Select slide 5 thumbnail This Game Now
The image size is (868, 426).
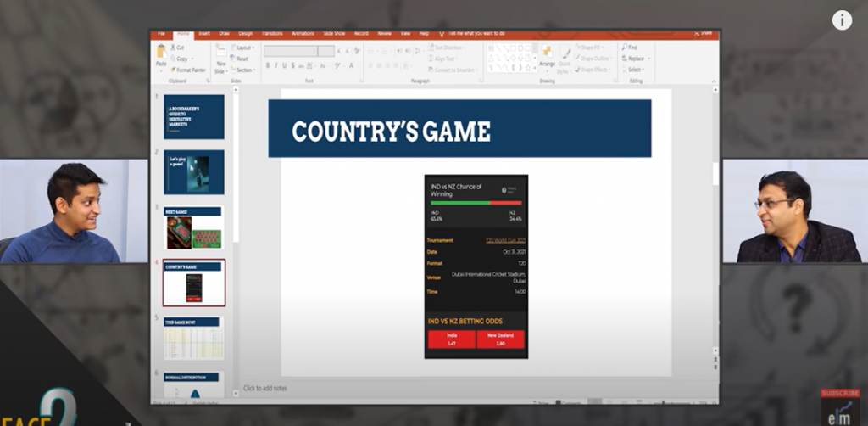(x=194, y=338)
